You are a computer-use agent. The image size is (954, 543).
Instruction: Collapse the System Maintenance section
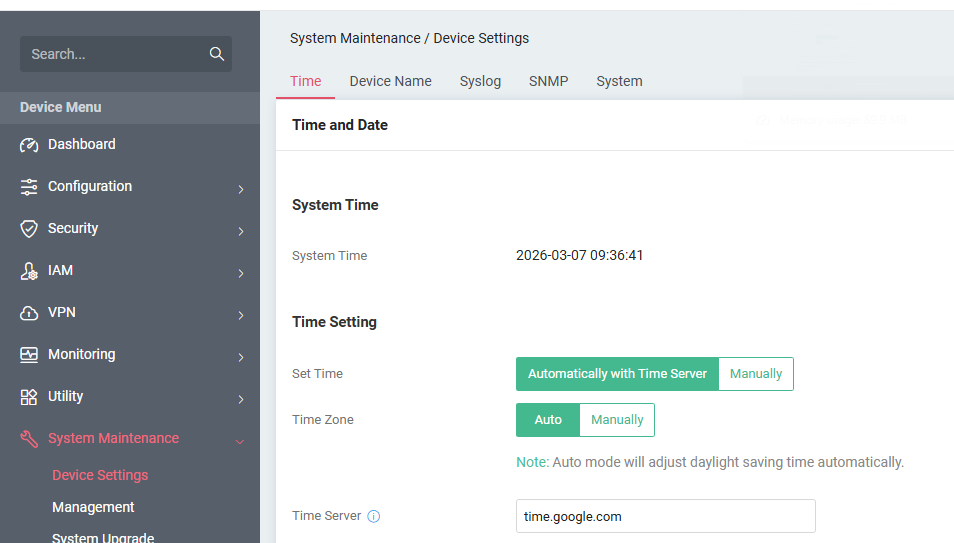(x=240, y=440)
